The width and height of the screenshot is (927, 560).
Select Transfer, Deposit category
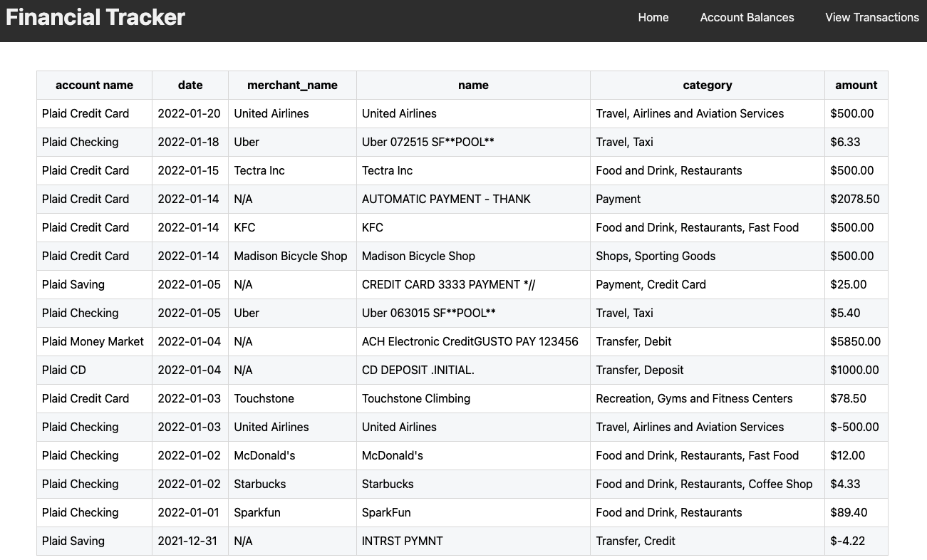coord(708,370)
